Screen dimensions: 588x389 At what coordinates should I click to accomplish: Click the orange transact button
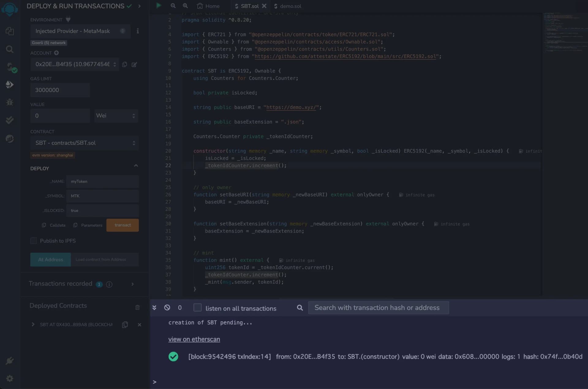tap(123, 225)
